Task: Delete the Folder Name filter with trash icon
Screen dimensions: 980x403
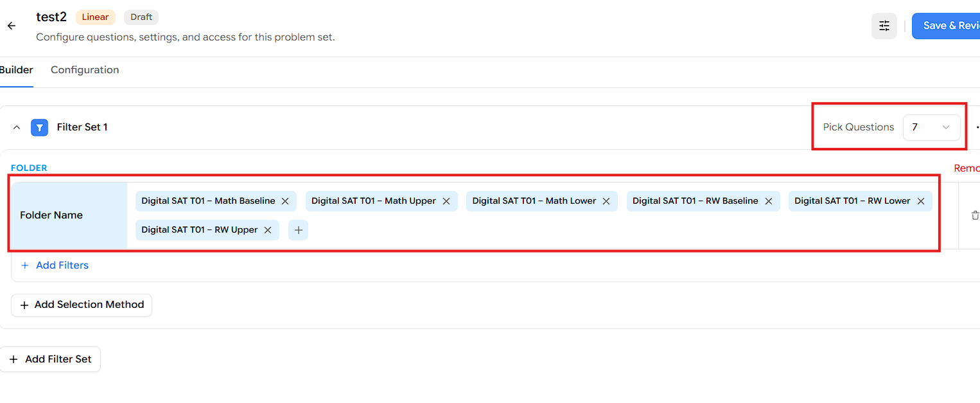Action: point(975,215)
